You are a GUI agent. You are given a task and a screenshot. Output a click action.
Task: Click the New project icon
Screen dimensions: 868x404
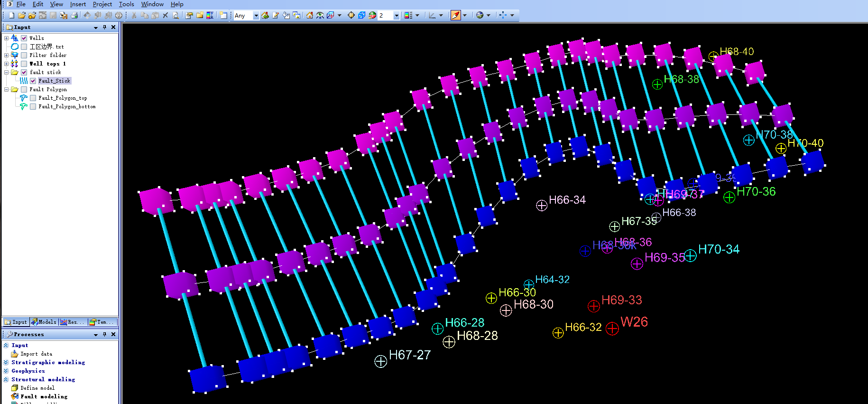(x=11, y=15)
